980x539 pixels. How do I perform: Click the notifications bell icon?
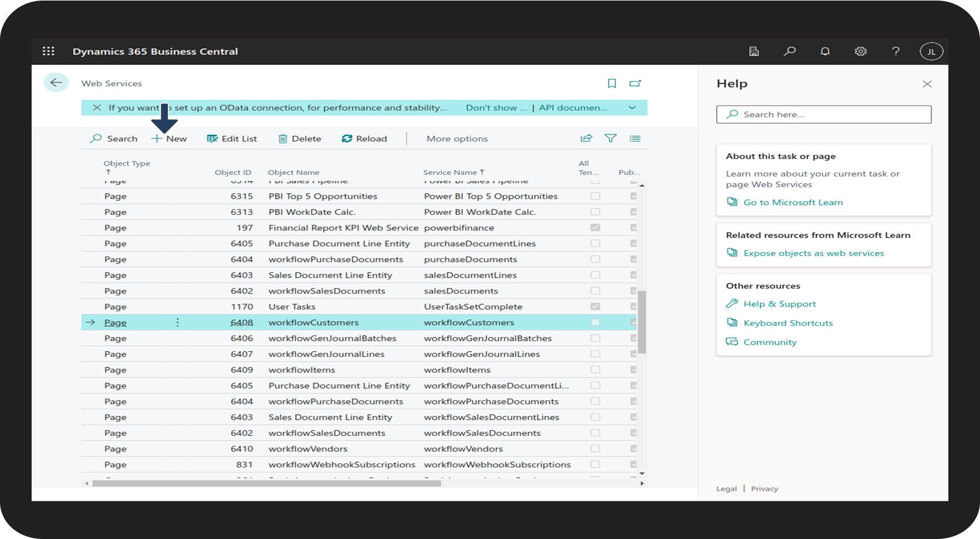825,51
